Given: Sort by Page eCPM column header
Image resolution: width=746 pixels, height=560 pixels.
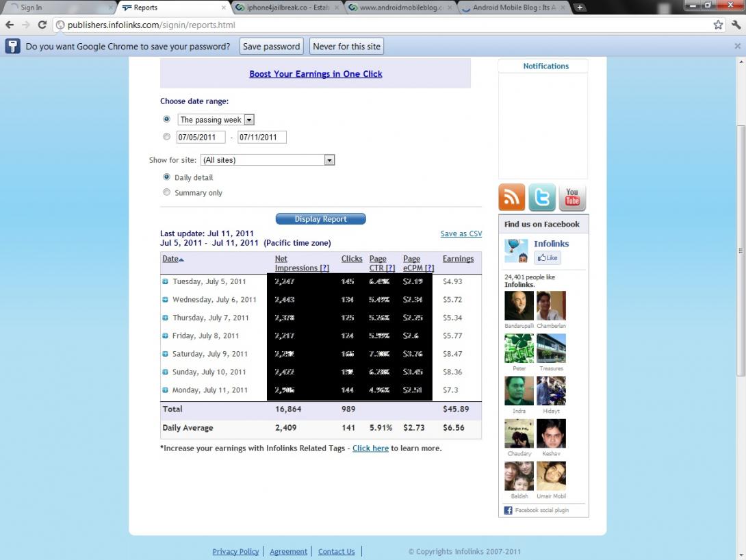Looking at the screenshot, I should tap(418, 263).
